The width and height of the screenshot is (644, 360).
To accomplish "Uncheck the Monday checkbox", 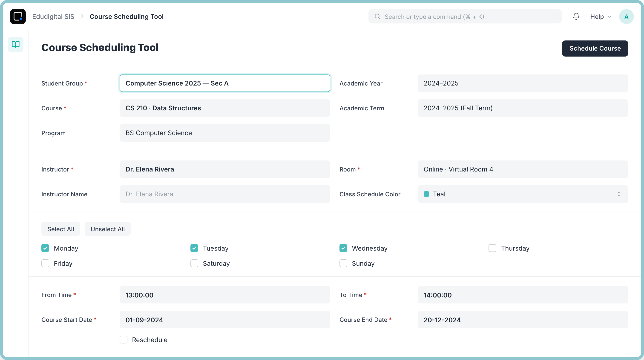I will click(x=45, y=248).
